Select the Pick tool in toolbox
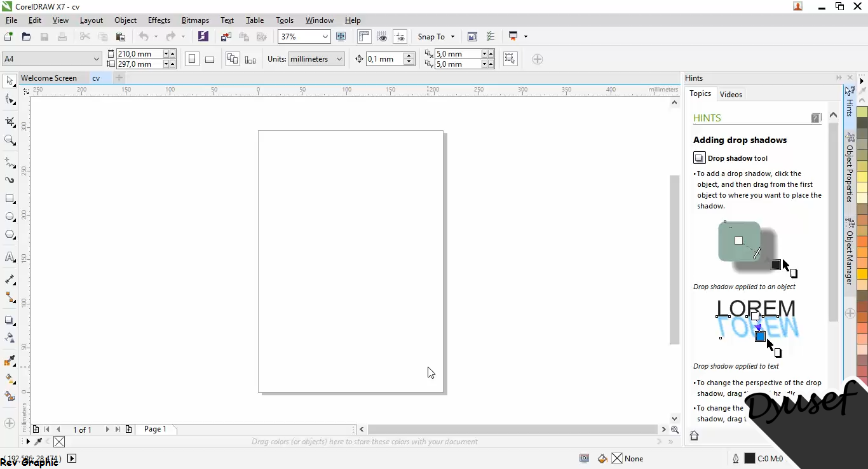Screen dimensions: 868x469 coord(10,81)
